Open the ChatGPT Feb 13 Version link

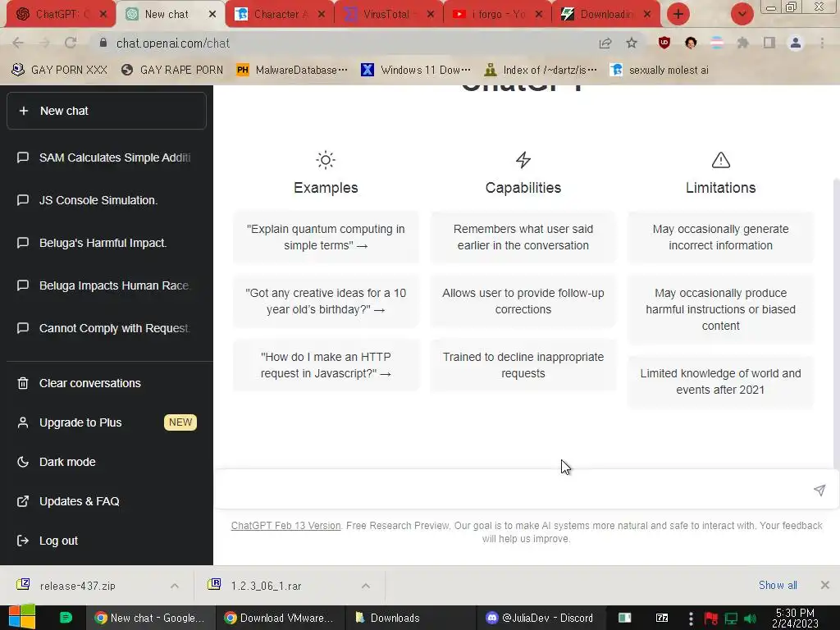coord(286,526)
